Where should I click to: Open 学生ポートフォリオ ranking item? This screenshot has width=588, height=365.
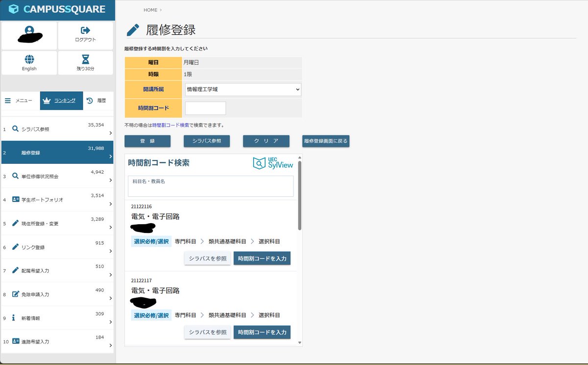pos(57,200)
